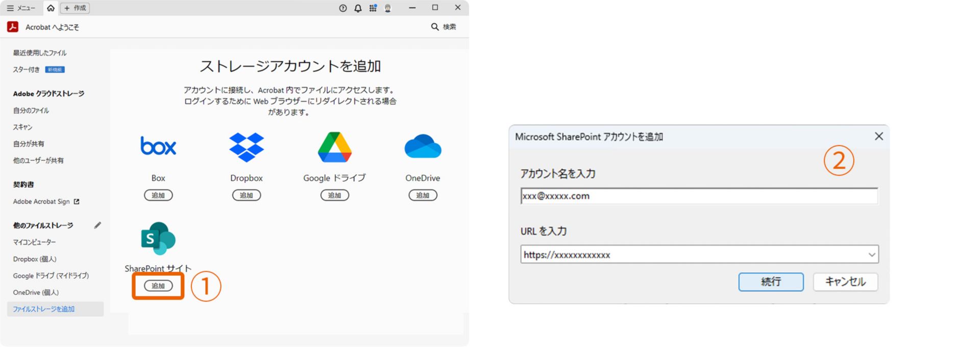Click the external link icon beside Acrobat Sign

pyautogui.click(x=77, y=201)
